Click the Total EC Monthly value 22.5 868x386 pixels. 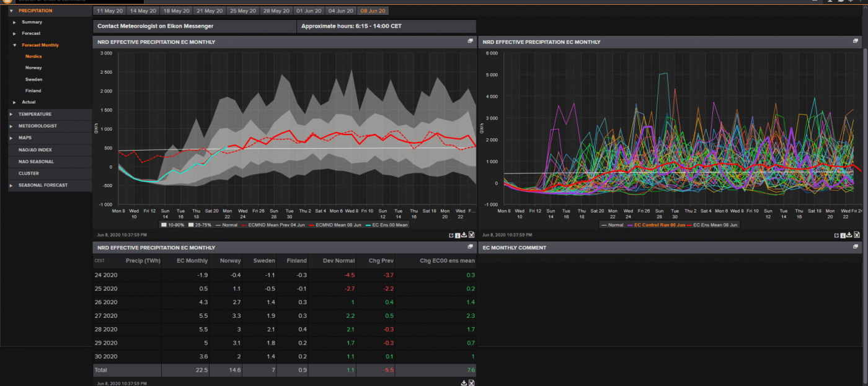point(201,370)
